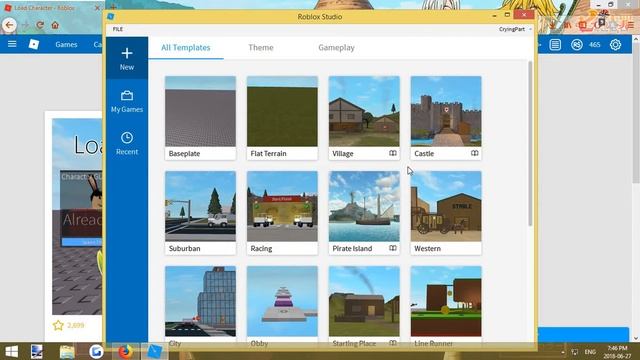Open the browser hamburger navigation menu
This screenshot has width=640, height=360.
(x=12, y=44)
